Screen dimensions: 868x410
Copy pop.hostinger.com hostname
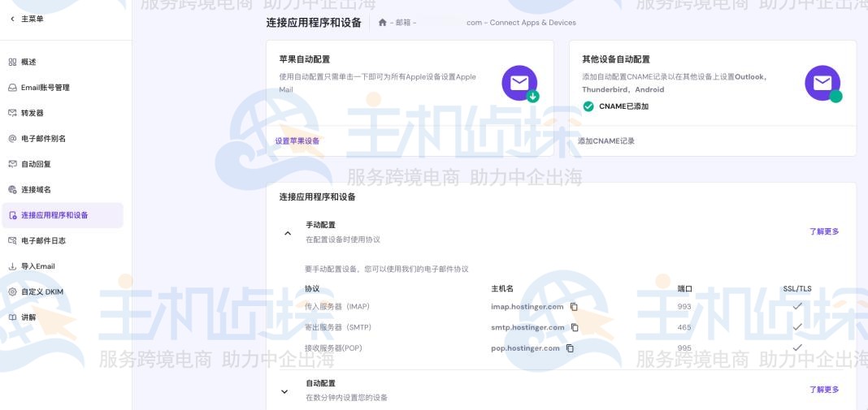[x=570, y=348]
